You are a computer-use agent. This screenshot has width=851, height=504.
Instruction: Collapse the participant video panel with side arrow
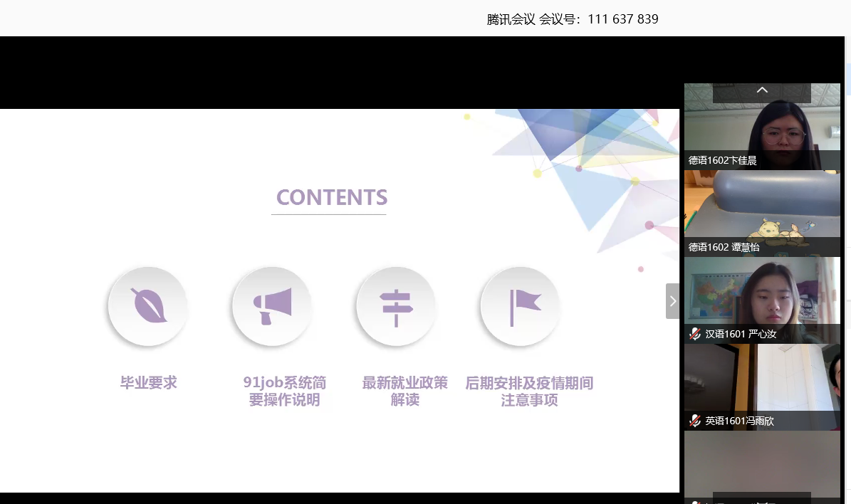pos(673,301)
